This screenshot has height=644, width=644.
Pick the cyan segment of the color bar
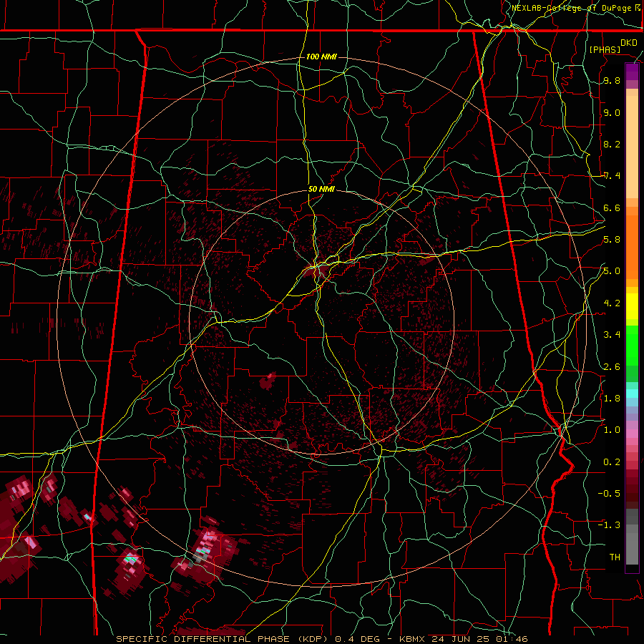(x=632, y=394)
